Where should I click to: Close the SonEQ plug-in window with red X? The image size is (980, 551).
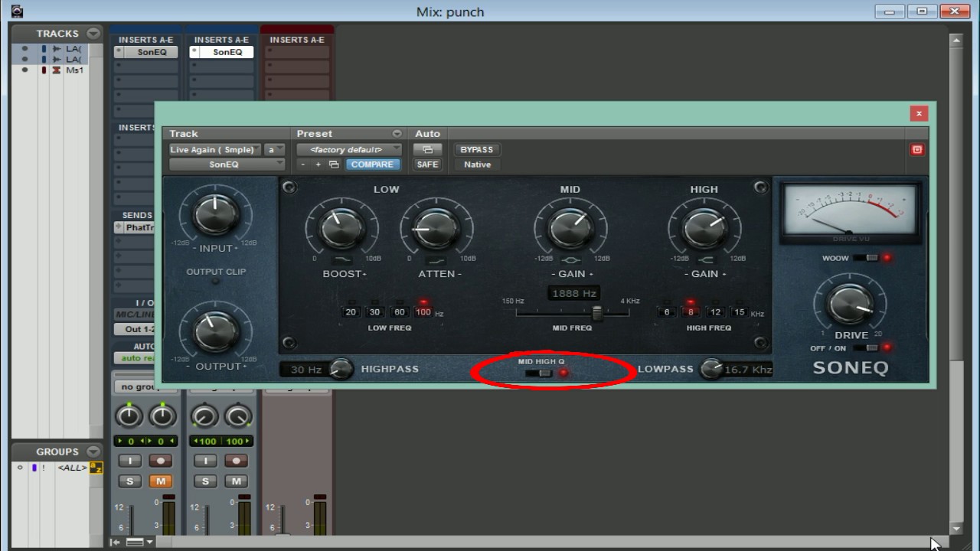(919, 113)
